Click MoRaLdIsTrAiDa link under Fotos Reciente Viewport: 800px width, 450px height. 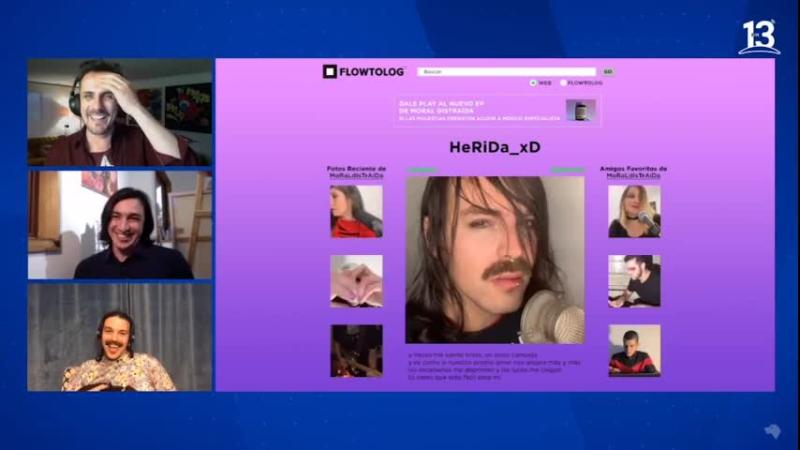356,175
